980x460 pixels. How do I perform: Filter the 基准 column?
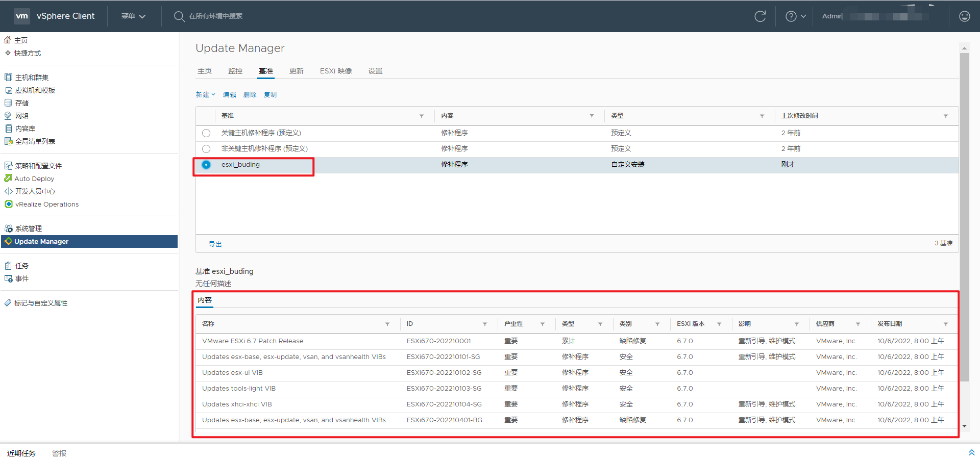(422, 116)
